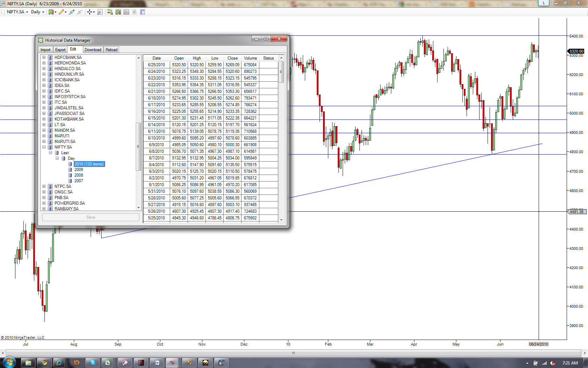Expand the KOTAKBANK.SA tree node
The width and height of the screenshot is (588, 368).
tap(44, 119)
